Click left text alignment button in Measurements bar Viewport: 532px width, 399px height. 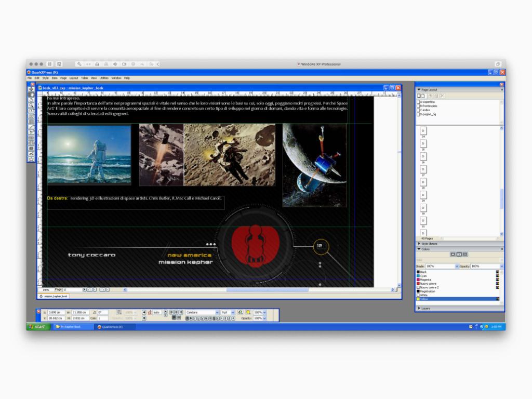tap(171, 312)
